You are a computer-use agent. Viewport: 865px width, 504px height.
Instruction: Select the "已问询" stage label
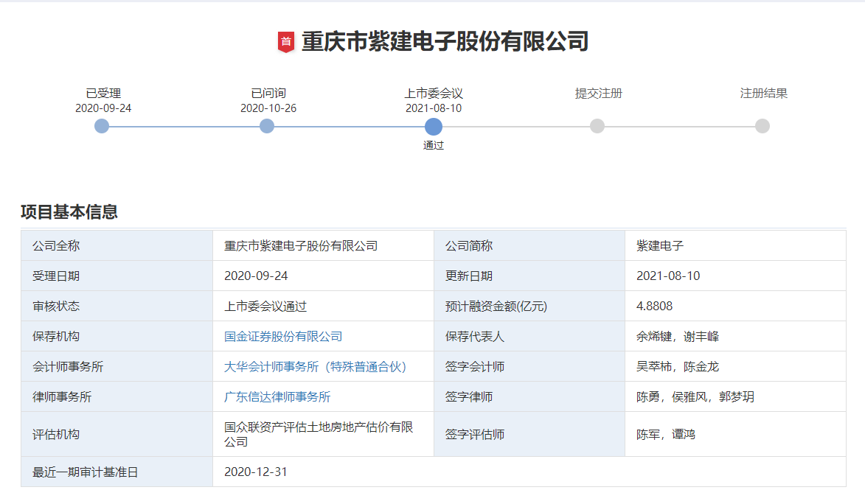[266, 94]
